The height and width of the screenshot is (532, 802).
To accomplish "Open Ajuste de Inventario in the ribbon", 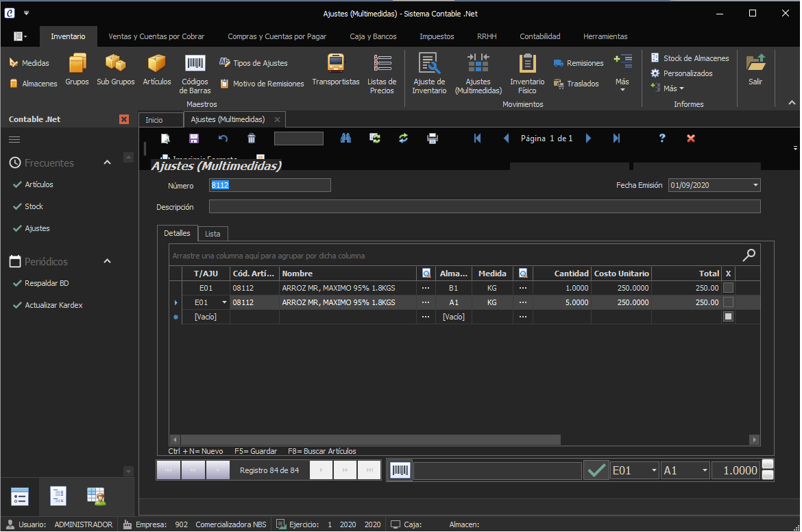I will click(x=429, y=74).
